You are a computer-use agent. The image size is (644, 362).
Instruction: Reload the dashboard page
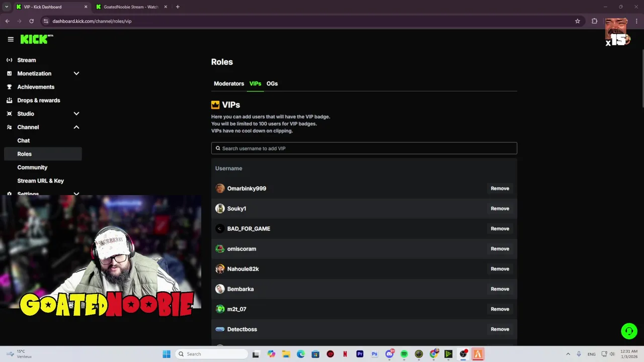click(31, 21)
